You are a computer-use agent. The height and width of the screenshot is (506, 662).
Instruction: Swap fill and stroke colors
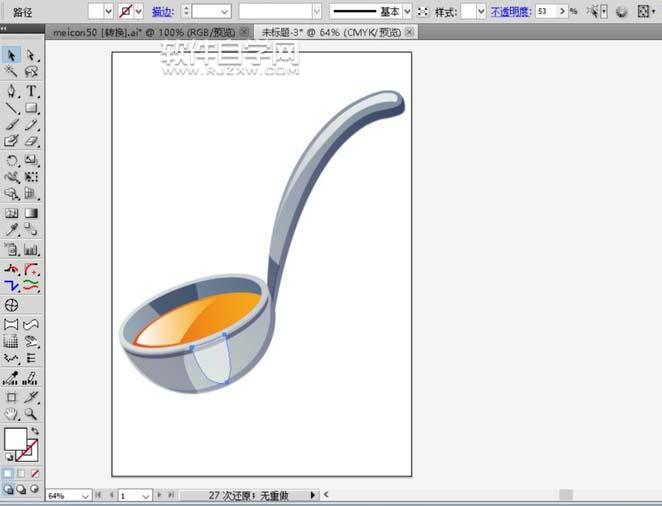pyautogui.click(x=35, y=431)
